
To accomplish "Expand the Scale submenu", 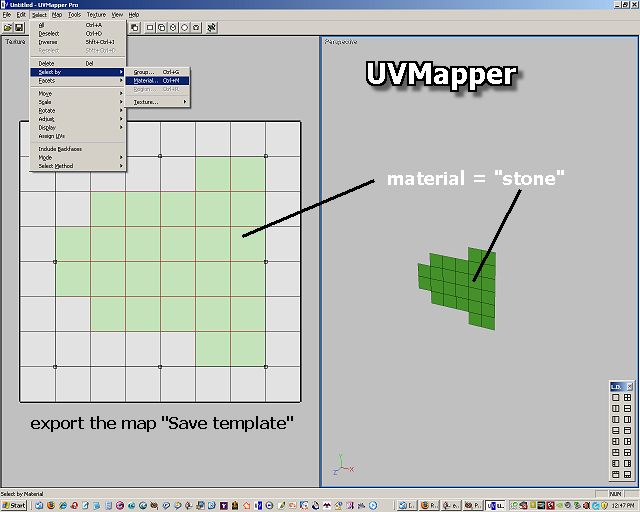I will tap(78, 102).
